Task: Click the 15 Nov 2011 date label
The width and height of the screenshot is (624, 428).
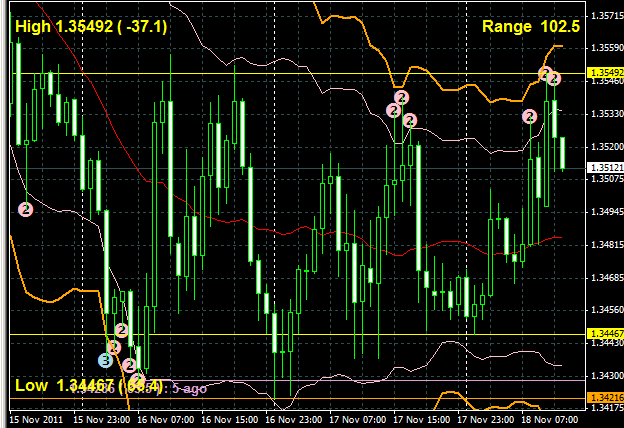Action: pos(36,420)
